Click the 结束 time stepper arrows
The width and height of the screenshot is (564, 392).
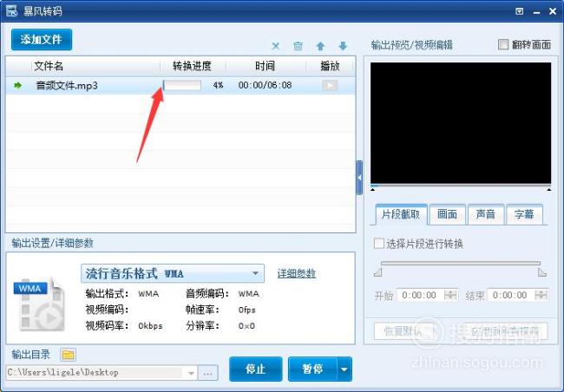pos(541,295)
